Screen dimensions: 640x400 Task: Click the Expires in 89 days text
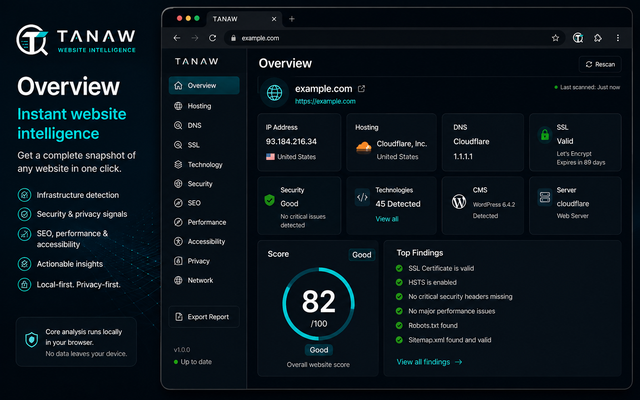pyautogui.click(x=581, y=162)
